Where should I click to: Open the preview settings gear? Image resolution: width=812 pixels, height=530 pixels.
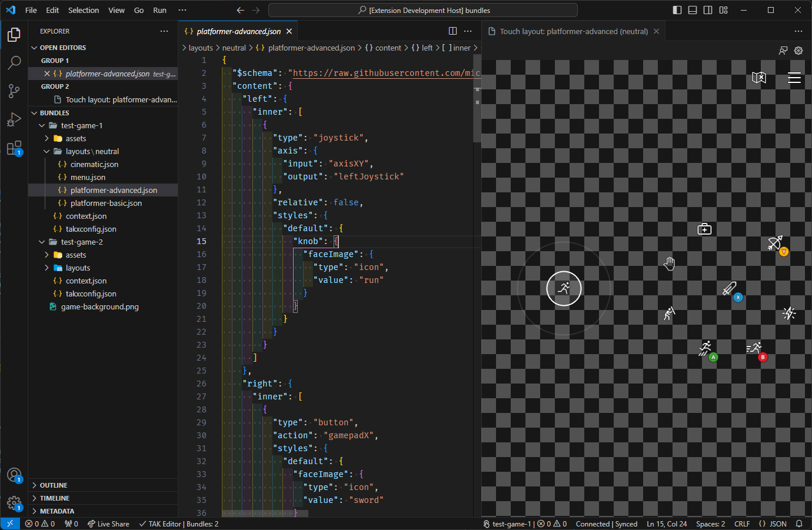pyautogui.click(x=798, y=51)
